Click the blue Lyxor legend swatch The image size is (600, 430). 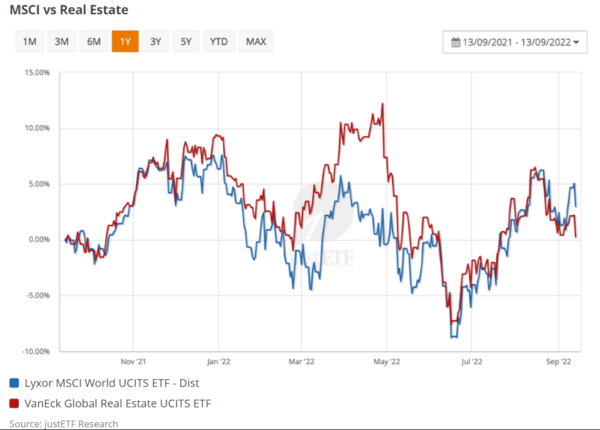(x=14, y=383)
